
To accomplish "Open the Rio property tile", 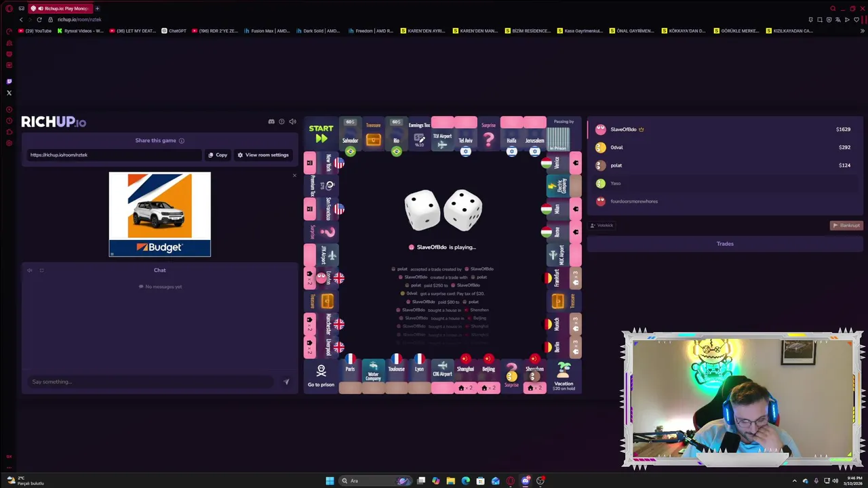I will point(396,134).
